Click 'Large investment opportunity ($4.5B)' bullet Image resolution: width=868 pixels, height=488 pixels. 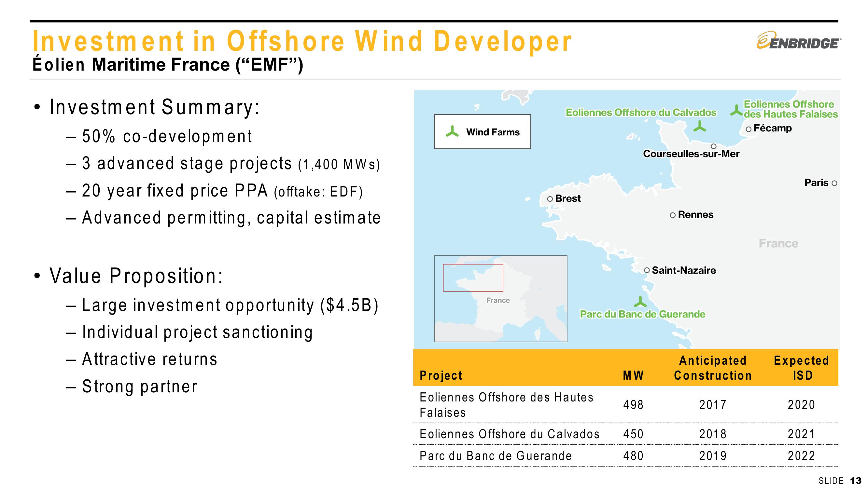(x=230, y=305)
